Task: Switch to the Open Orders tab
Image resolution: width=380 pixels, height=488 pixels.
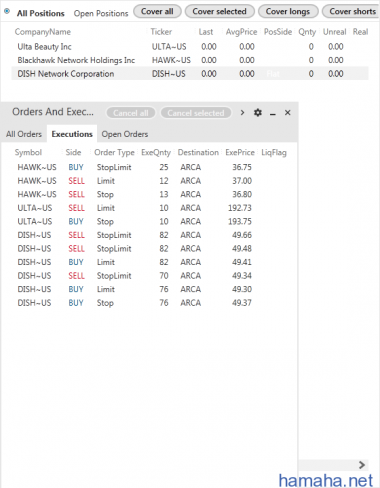Action: [x=125, y=134]
